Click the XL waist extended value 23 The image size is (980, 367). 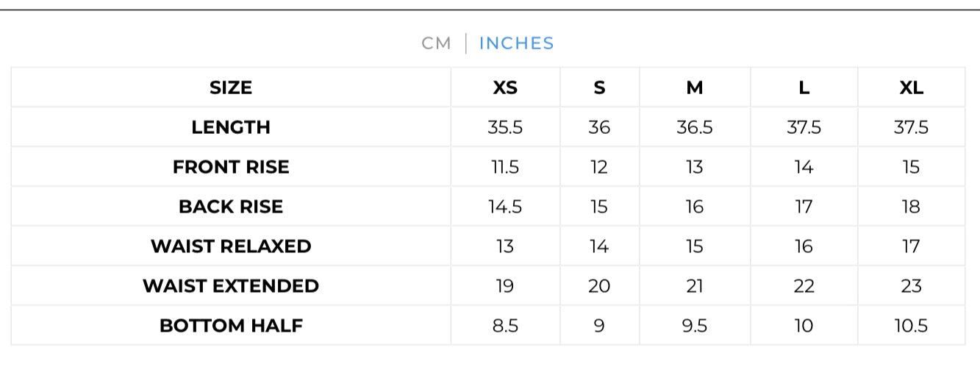(911, 286)
